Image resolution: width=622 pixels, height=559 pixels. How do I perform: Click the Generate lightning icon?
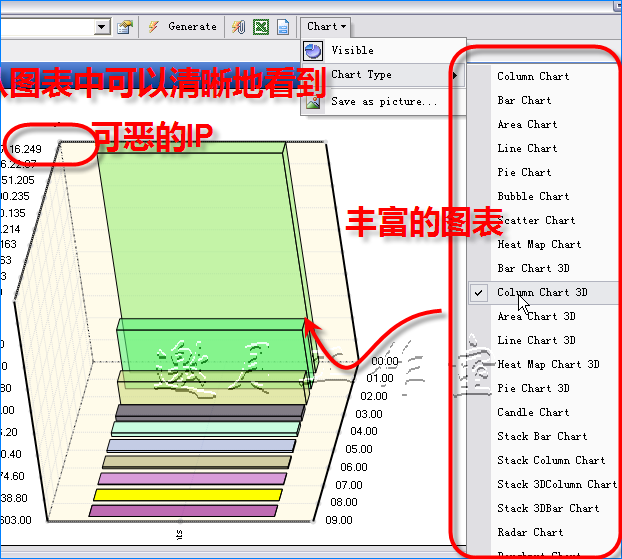(x=154, y=27)
